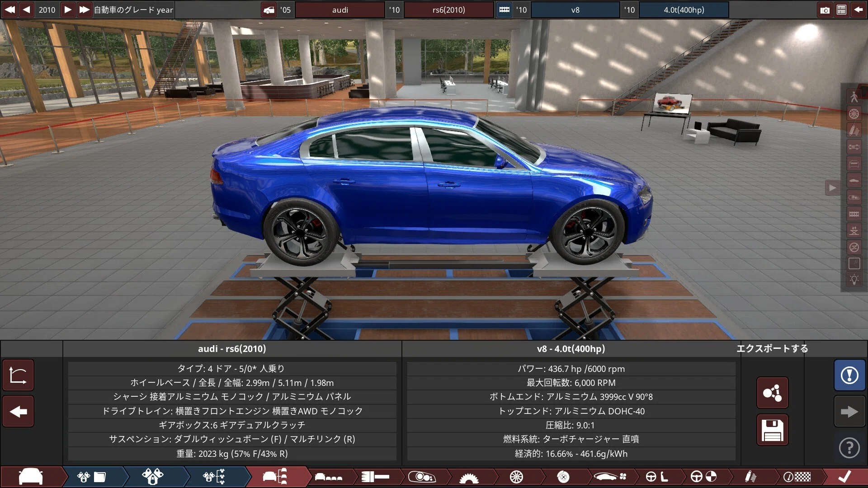Open the headlights fixtures tab
868x488 pixels.
[422, 477]
